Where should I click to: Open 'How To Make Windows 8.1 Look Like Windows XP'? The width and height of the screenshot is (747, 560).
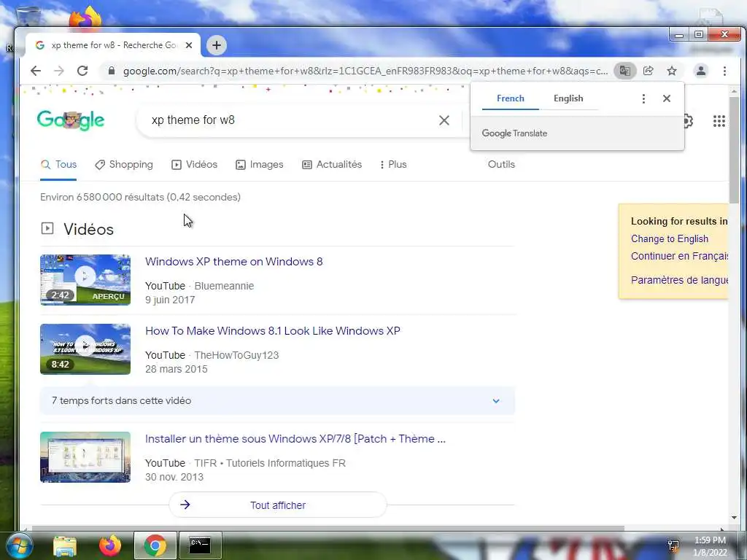[x=273, y=331]
